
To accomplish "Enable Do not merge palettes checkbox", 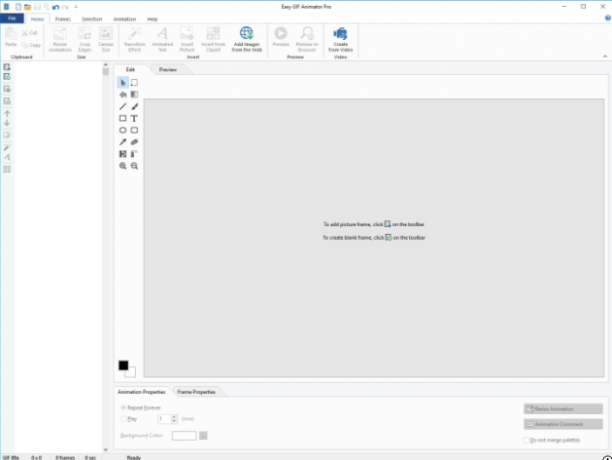I will [526, 440].
